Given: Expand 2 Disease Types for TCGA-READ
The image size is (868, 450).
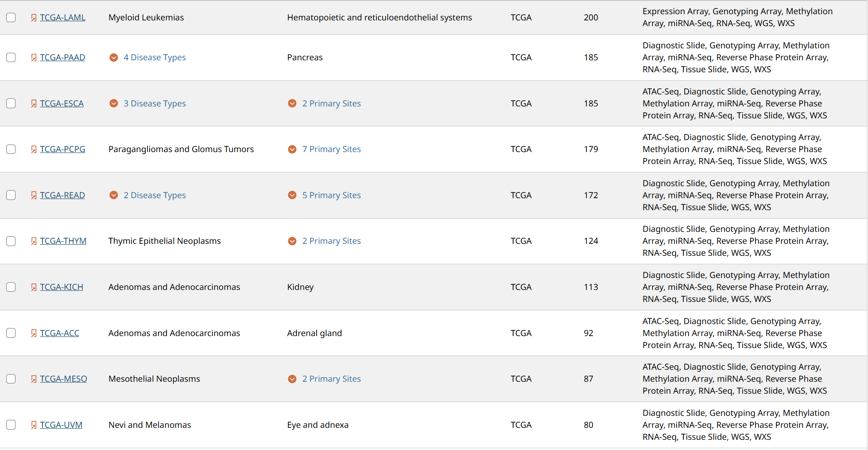Looking at the screenshot, I should pyautogui.click(x=147, y=195).
